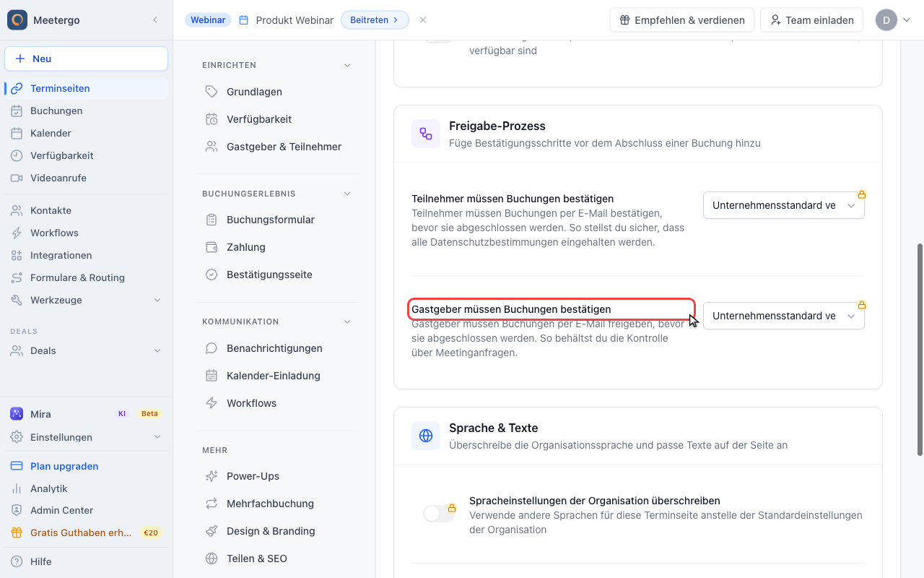Collapse the Einrichten section
The width and height of the screenshot is (924, 578).
click(347, 65)
